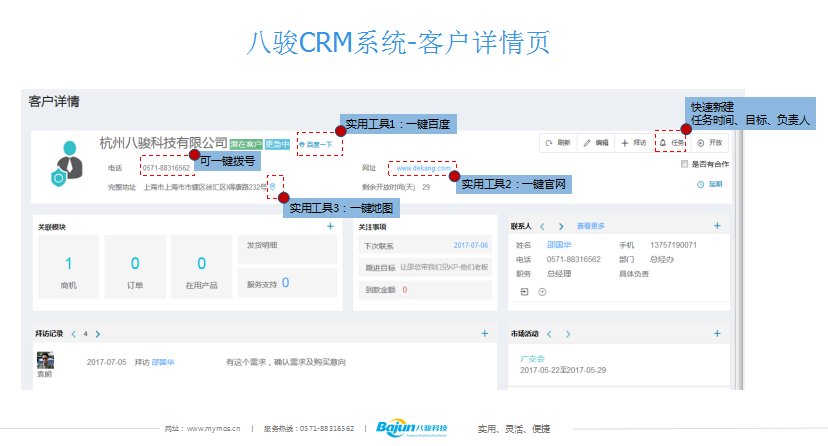This screenshot has width=828, height=446.
Task: Dial the phone number 0571-88316562
Action: (166, 168)
